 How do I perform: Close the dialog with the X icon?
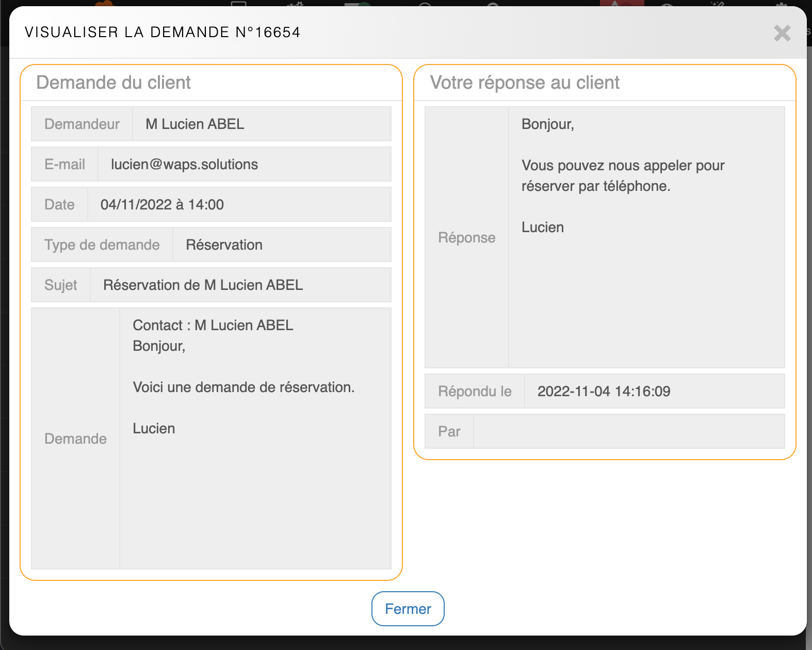pyautogui.click(x=782, y=33)
